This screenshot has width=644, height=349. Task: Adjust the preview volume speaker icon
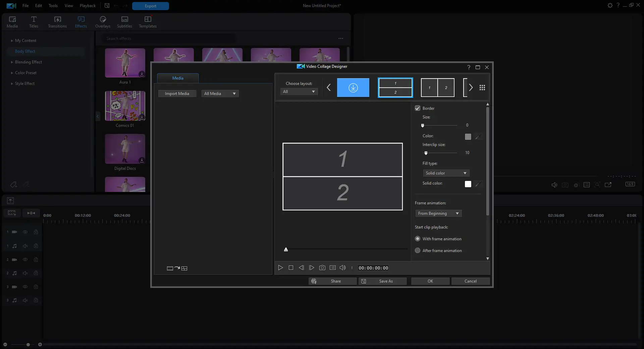point(342,268)
